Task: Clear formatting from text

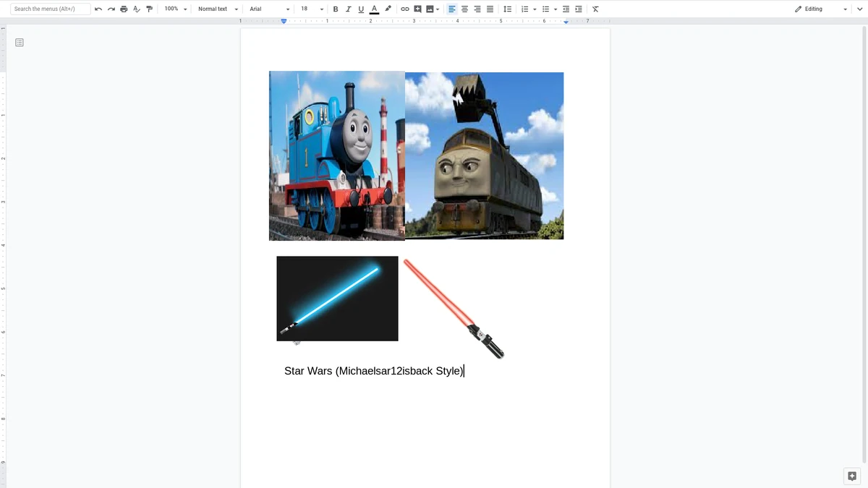Action: coord(595,9)
